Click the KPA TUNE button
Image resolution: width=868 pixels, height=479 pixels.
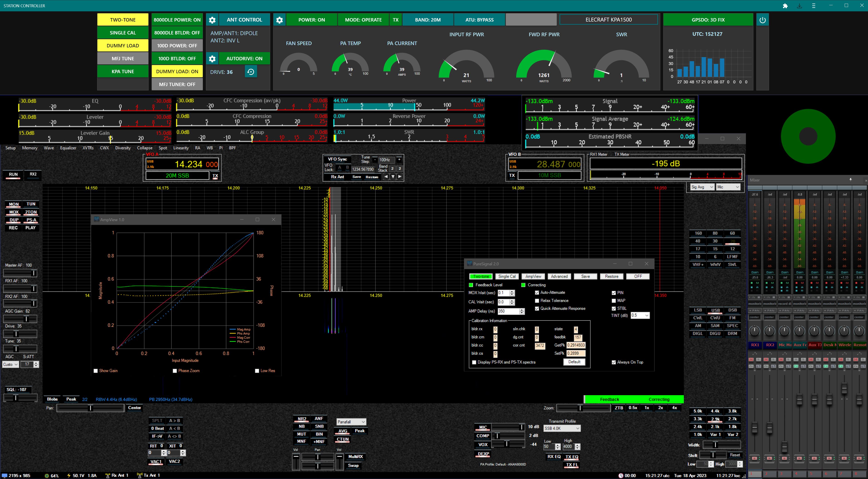pyautogui.click(x=123, y=71)
